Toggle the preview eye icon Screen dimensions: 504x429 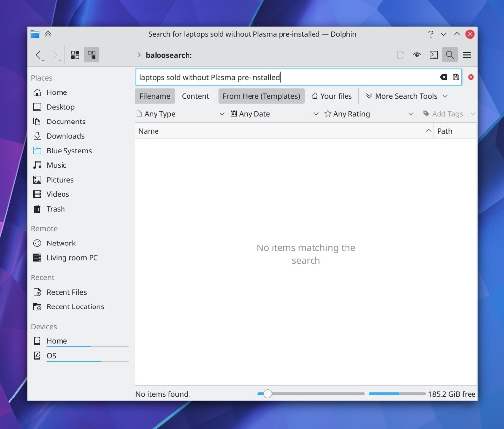pos(417,55)
